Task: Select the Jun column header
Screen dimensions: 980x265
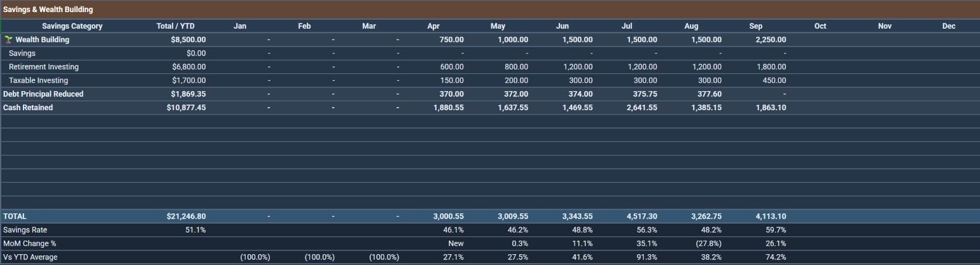Action: tap(563, 26)
